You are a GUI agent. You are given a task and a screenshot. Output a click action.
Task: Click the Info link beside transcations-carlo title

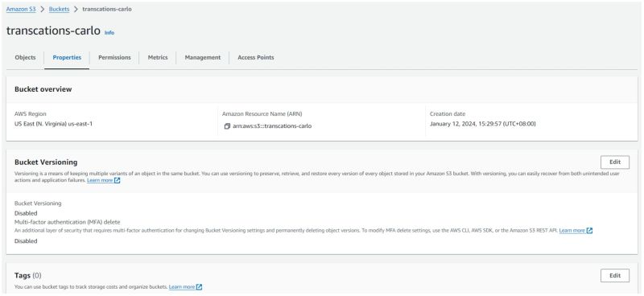point(109,32)
